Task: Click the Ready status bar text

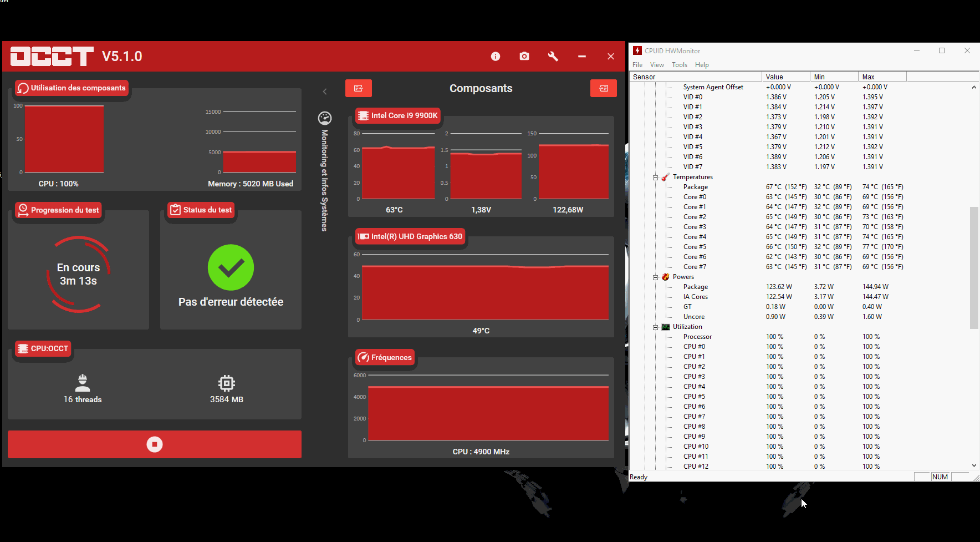Action: (x=639, y=477)
